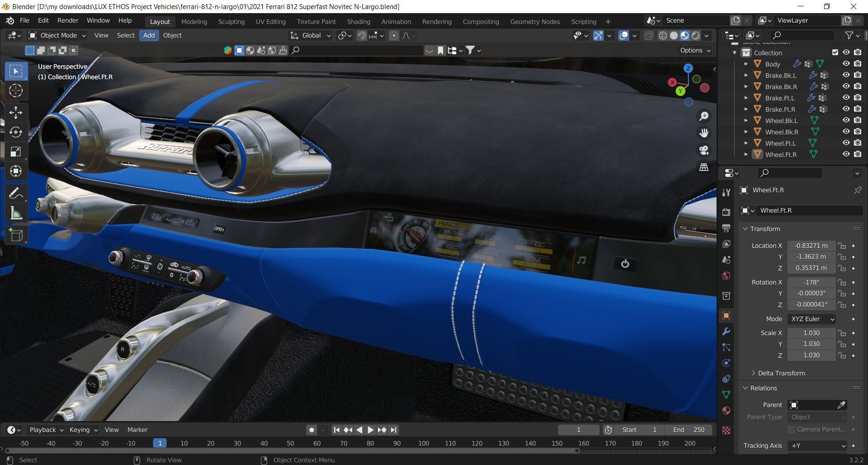Click the zoom viewport magnifier icon
Viewport: 868px width, 465px height.
point(704,116)
